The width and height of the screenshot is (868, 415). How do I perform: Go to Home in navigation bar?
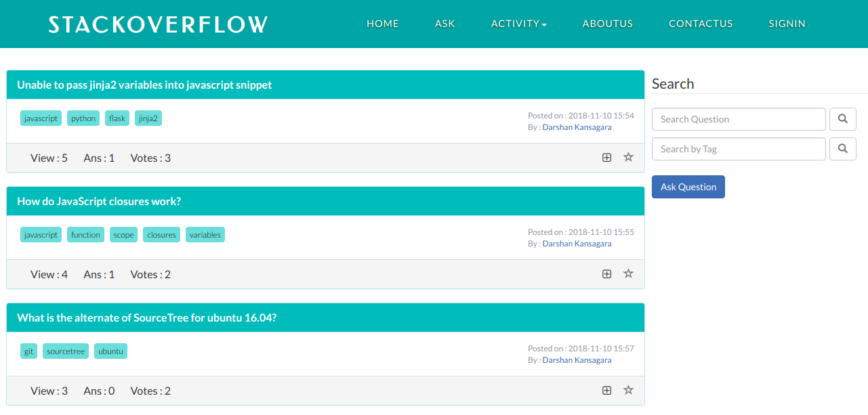click(x=383, y=24)
